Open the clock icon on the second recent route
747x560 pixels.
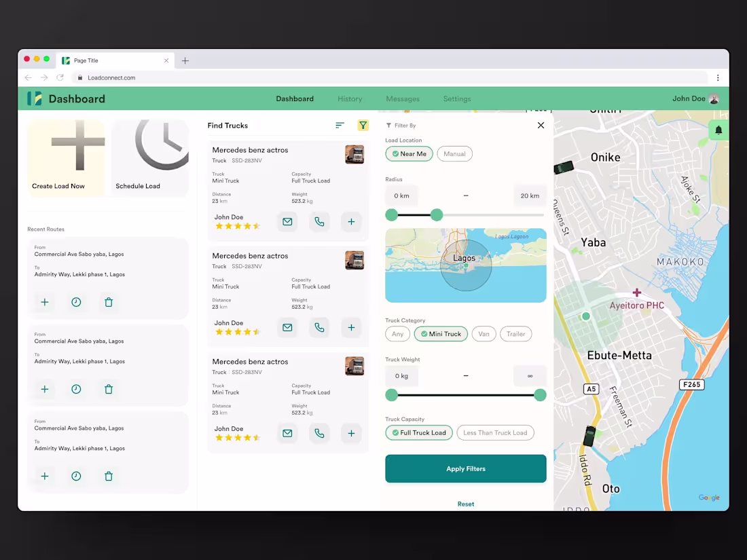pos(76,389)
